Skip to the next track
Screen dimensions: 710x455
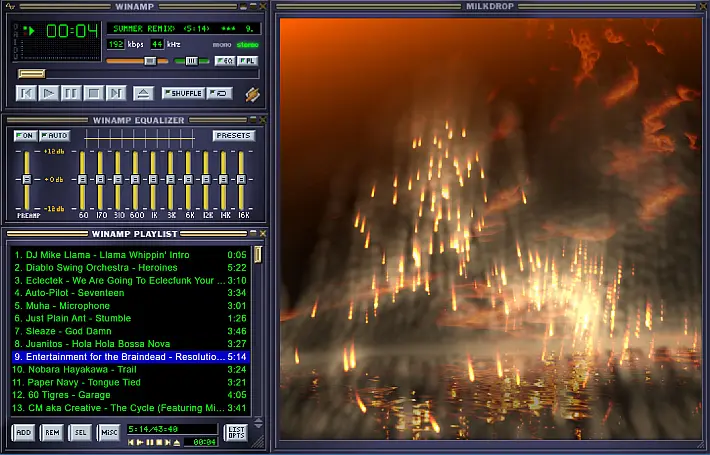[116, 94]
